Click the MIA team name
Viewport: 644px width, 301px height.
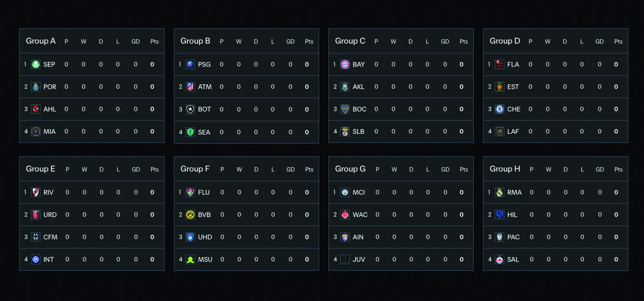[x=49, y=131]
